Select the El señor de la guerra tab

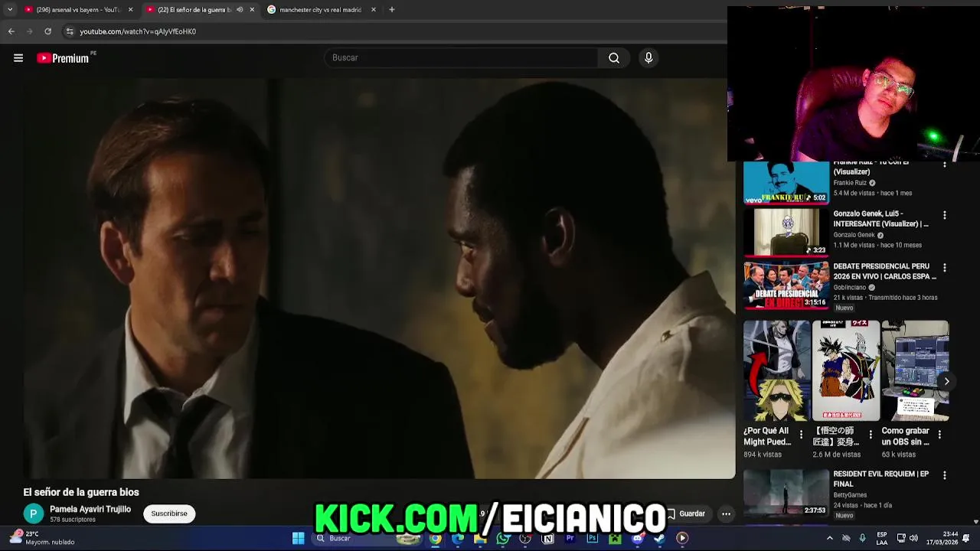(x=201, y=10)
